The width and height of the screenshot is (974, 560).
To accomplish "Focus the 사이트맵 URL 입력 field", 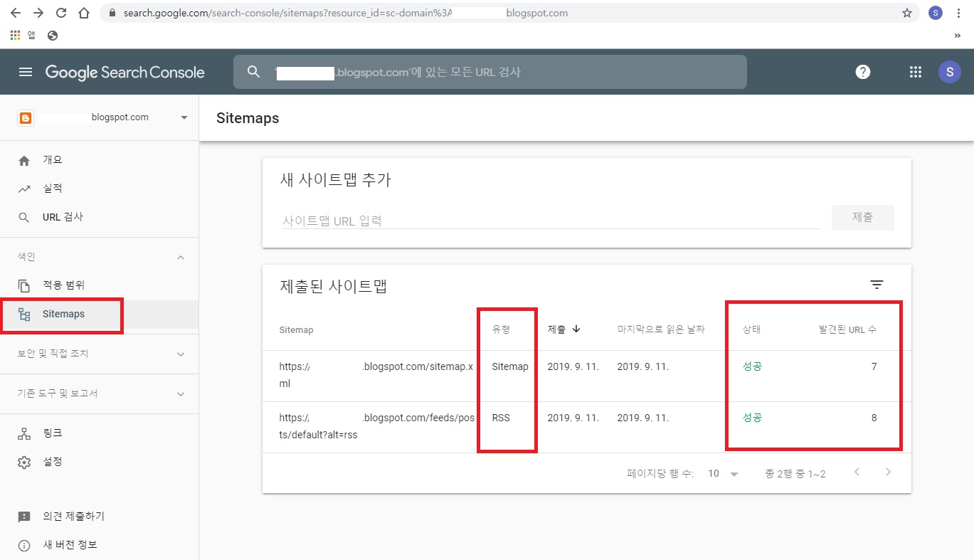I will (551, 221).
